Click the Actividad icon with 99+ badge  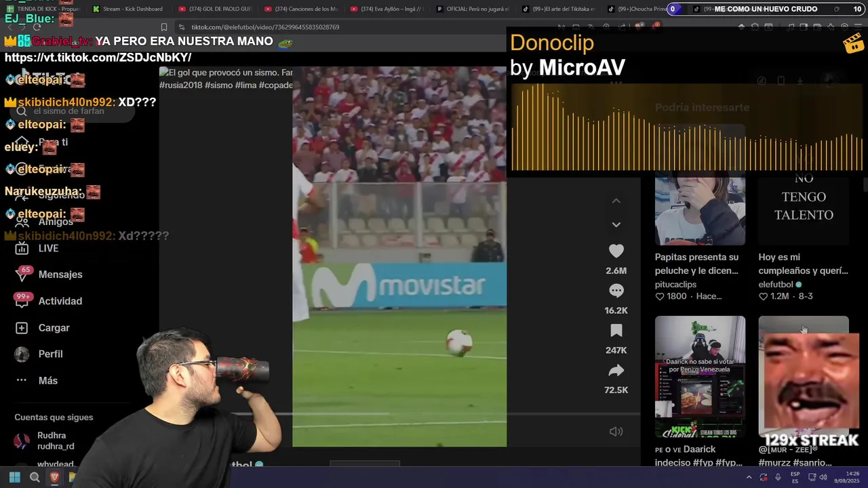(x=22, y=301)
